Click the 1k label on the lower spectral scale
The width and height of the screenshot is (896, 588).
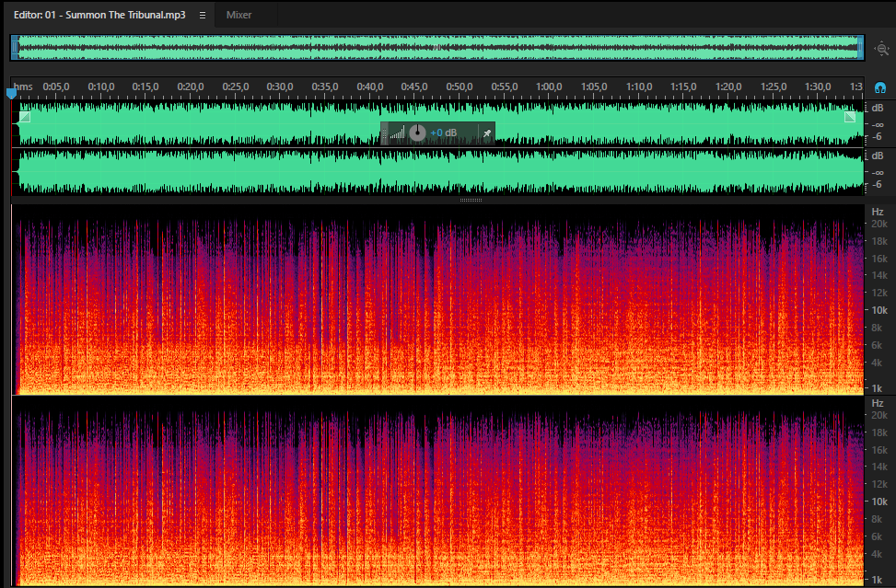877,580
